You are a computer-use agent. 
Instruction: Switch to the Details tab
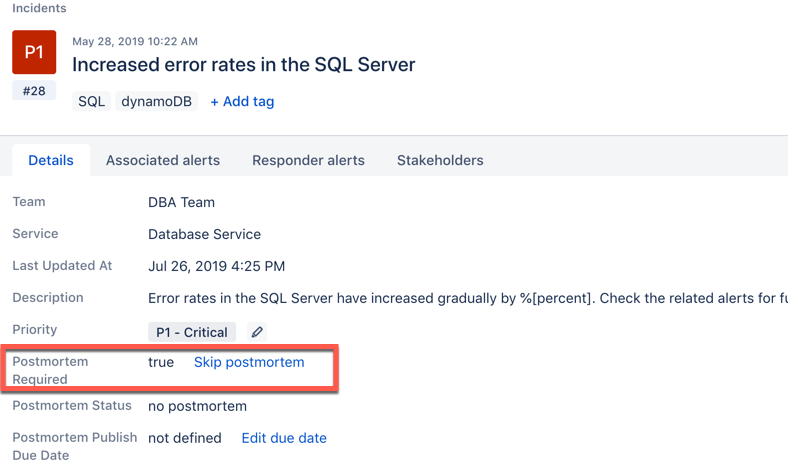pos(51,160)
